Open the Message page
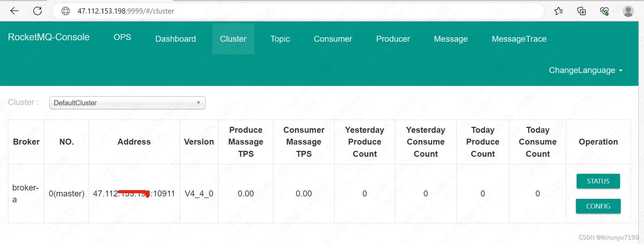The height and width of the screenshot is (244, 644). point(451,39)
